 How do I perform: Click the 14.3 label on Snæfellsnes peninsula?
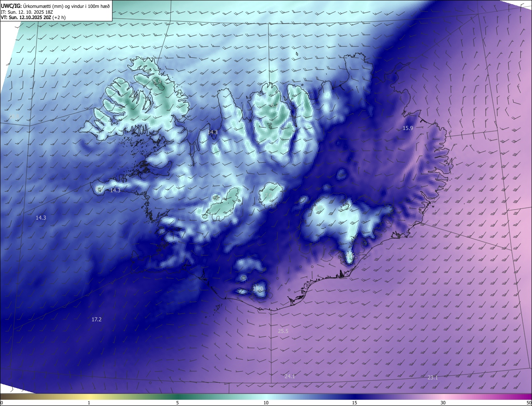[x=115, y=190]
